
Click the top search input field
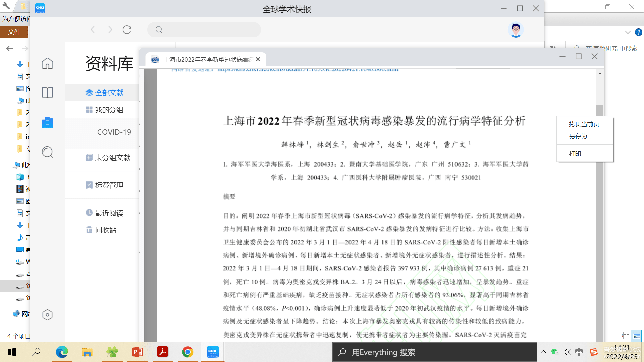pos(204,29)
